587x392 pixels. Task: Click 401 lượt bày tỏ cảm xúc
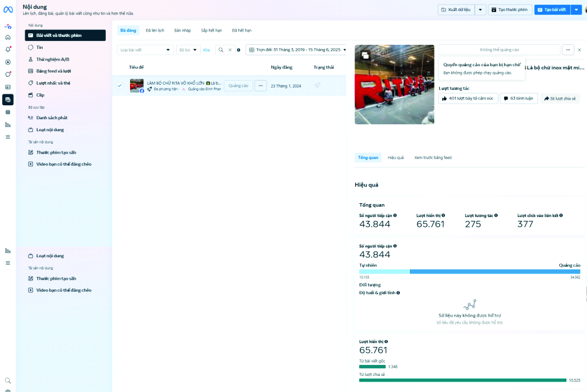[x=468, y=98]
